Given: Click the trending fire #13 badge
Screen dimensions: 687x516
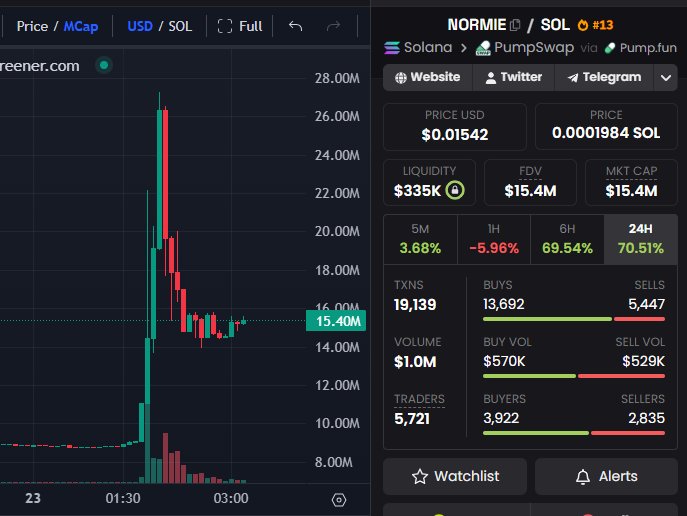Looking at the screenshot, I should 595,25.
